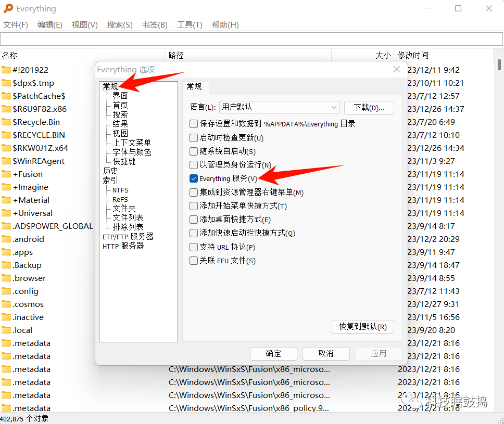Click the Everything magnifier icon in title bar
This screenshot has width=504, height=424.
(8, 8)
